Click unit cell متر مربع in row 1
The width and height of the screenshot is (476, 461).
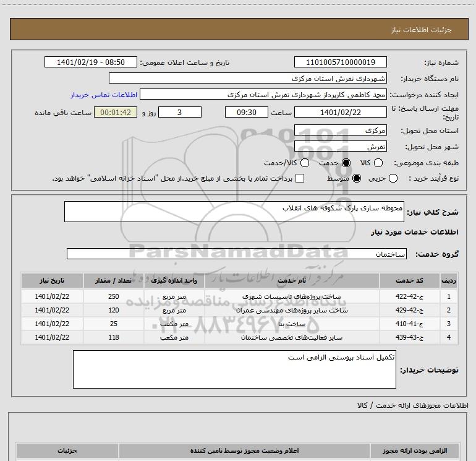174,296
